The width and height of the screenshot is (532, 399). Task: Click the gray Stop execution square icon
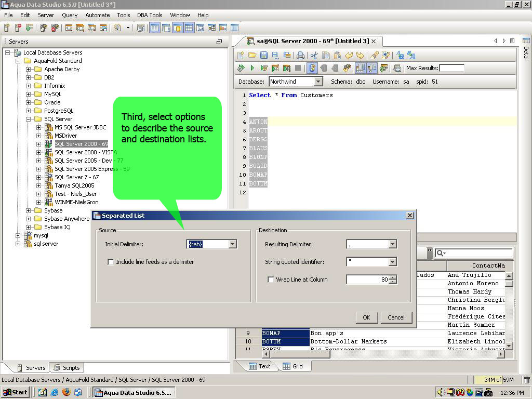[298, 68]
